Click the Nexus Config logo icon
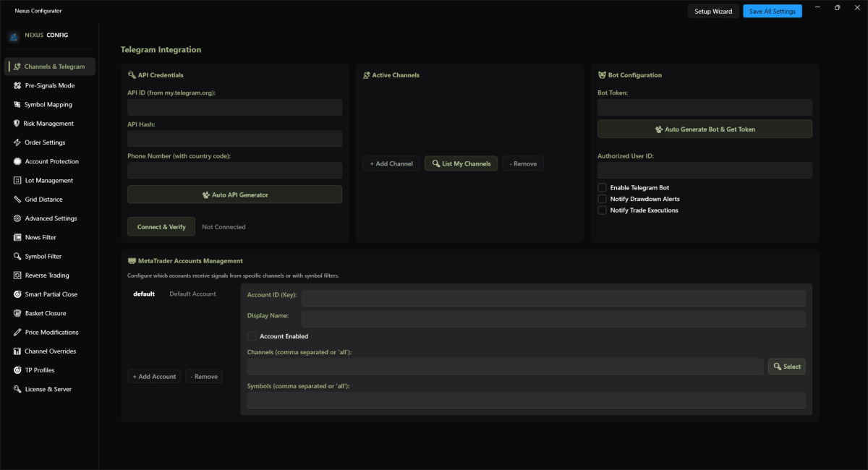The height and width of the screenshot is (470, 868). [x=13, y=35]
